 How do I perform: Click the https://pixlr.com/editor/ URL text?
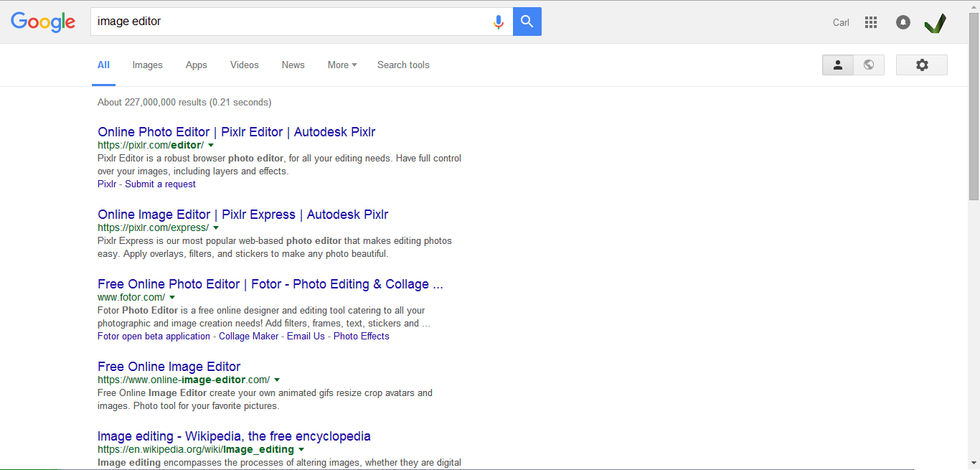pyautogui.click(x=151, y=145)
